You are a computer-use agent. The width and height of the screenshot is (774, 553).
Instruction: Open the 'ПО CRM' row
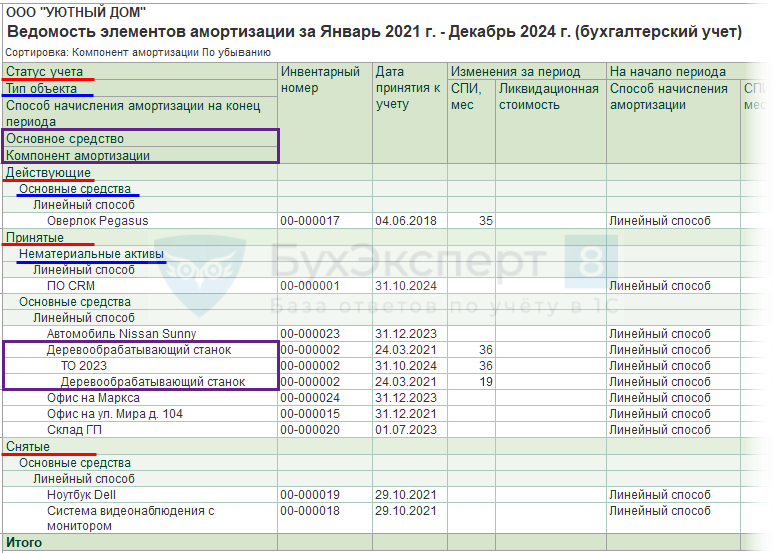coord(140,286)
